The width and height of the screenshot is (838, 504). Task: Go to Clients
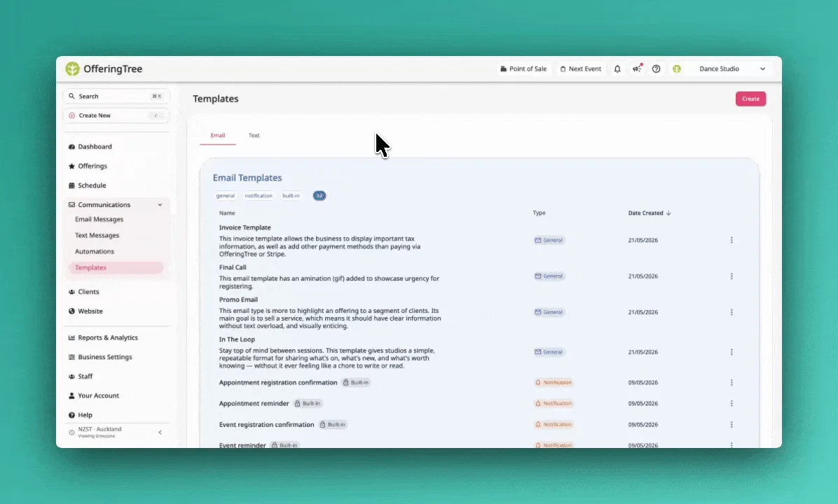click(x=88, y=291)
